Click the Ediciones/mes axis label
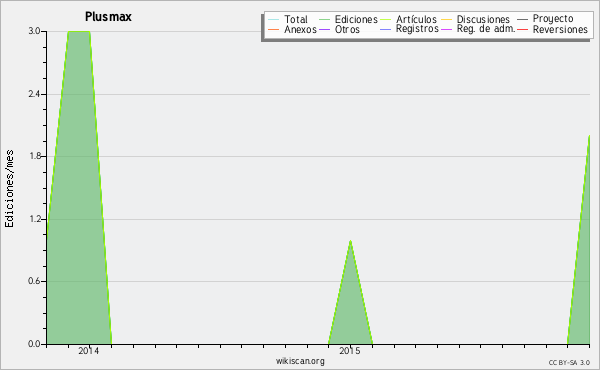The width and height of the screenshot is (600, 370). [x=9, y=188]
